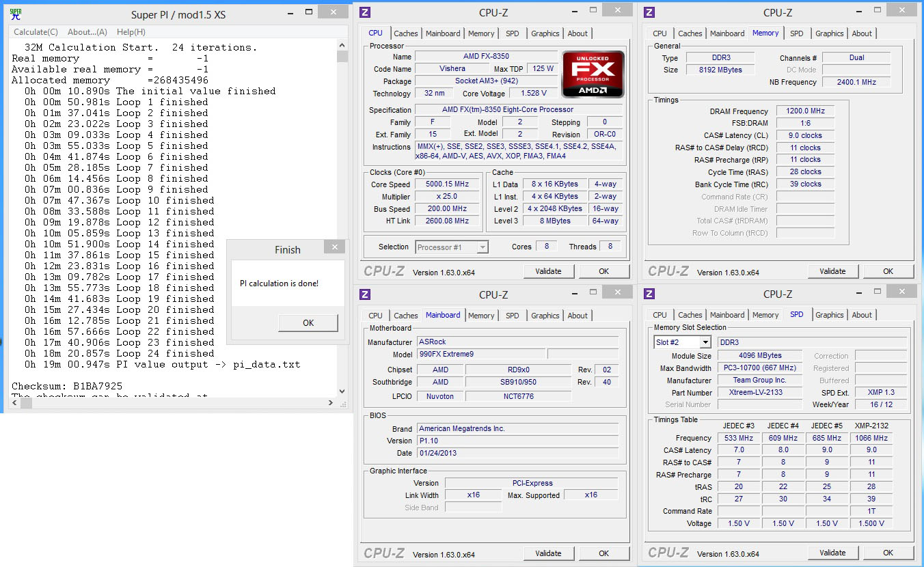Switch to Graphics tab in Memory window
Image resolution: width=924 pixels, height=567 pixels.
[829, 33]
